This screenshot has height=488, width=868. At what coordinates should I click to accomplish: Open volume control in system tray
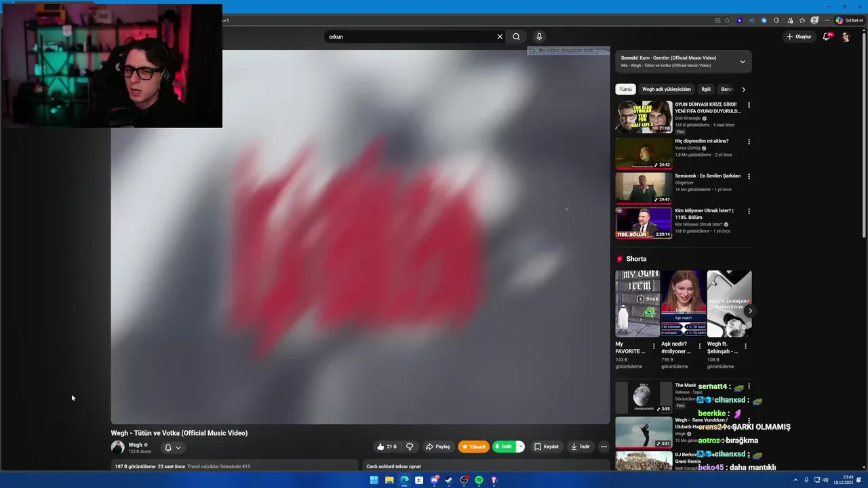click(825, 480)
